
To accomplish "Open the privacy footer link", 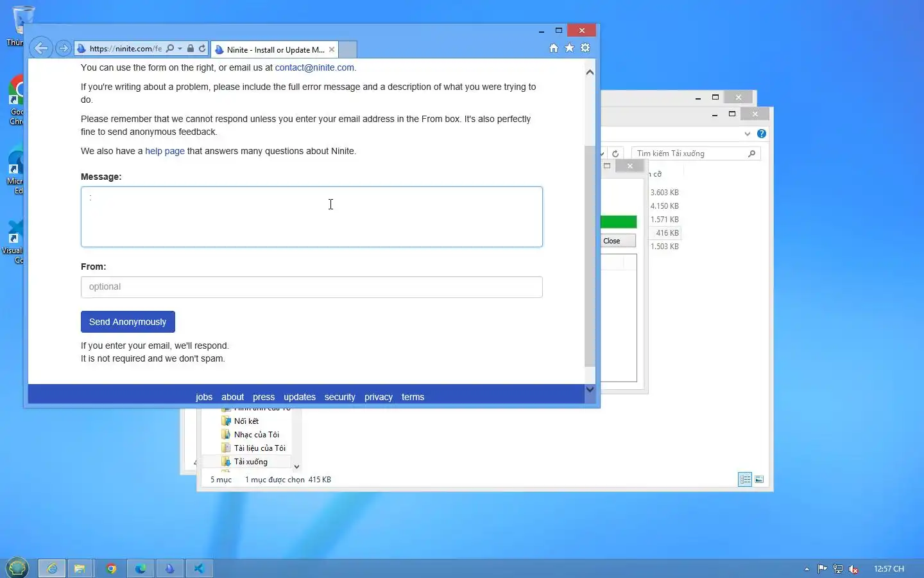I will 379,397.
